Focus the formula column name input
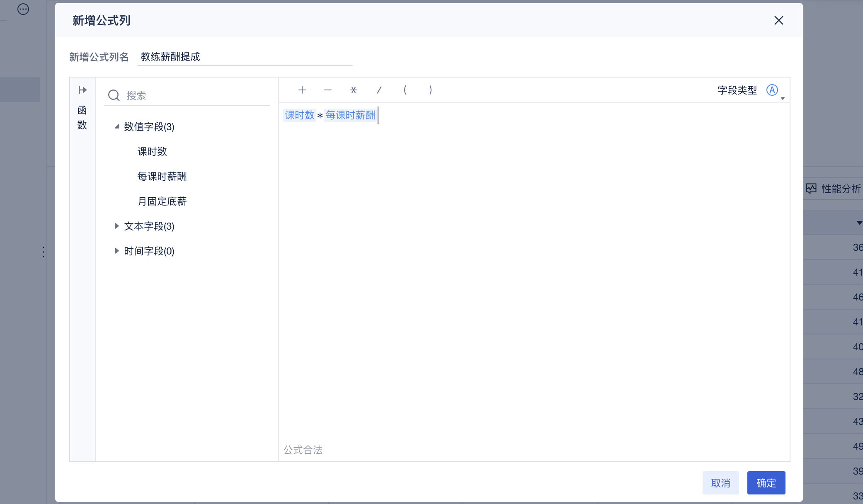This screenshot has width=863, height=504. point(245,57)
